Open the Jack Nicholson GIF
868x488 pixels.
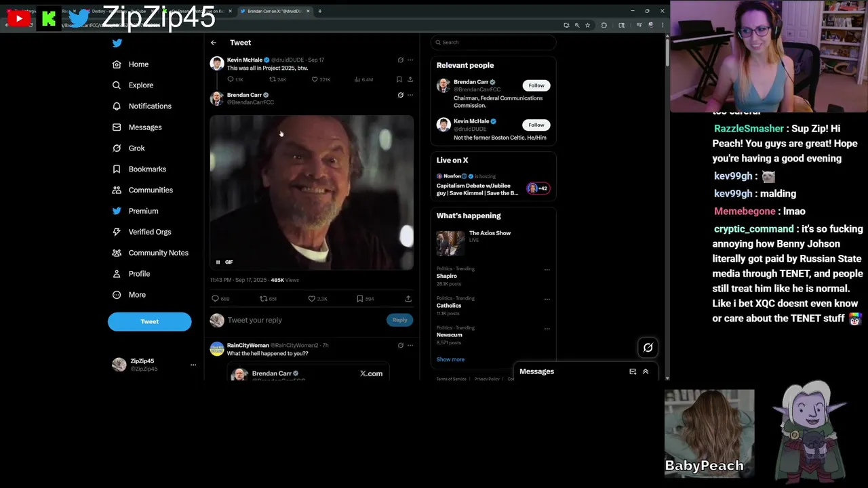coord(311,192)
